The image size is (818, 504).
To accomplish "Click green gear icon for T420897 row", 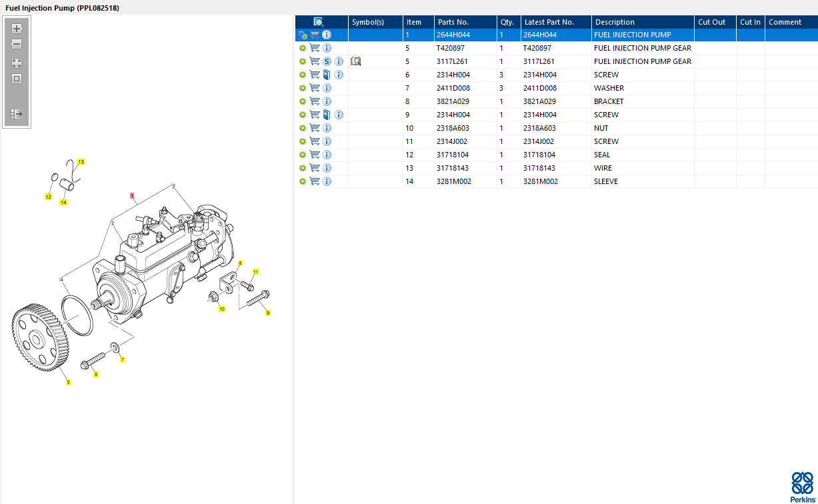I will 303,48.
